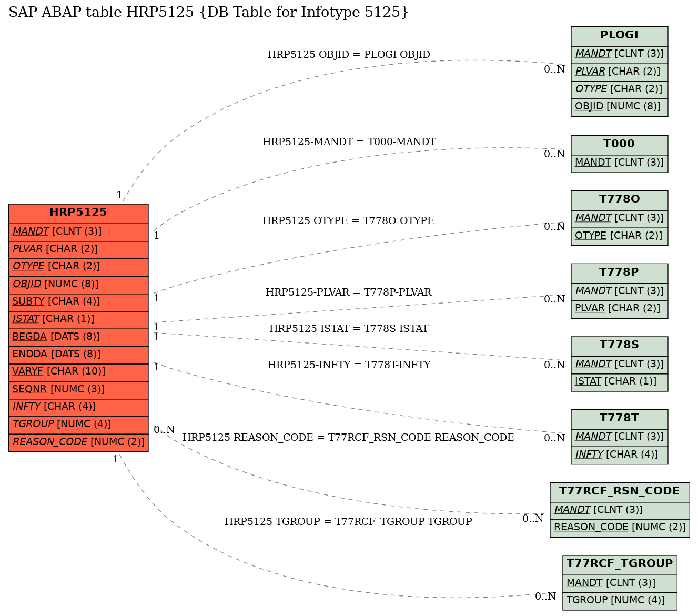Select OTYPE field in PLOGI table
The height and width of the screenshot is (616, 698).
619,89
